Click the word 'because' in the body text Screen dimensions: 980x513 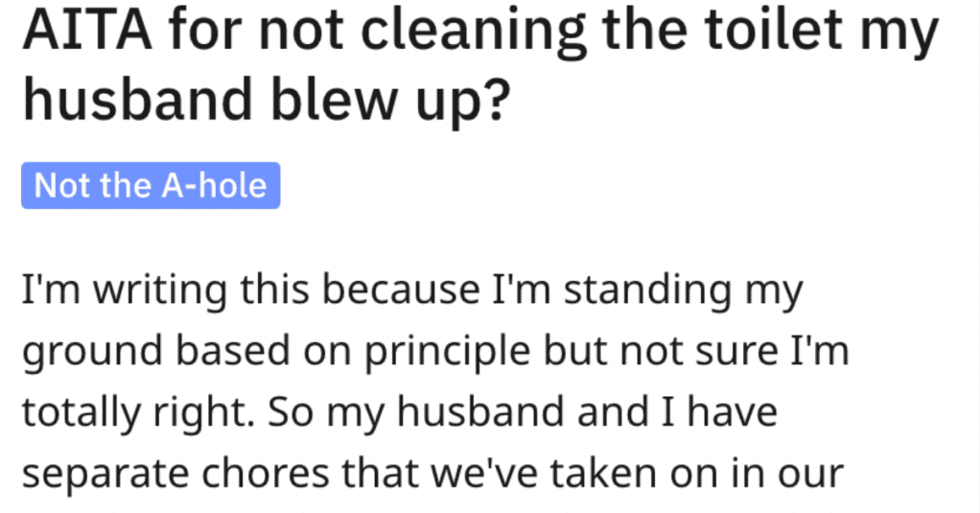coord(401,291)
